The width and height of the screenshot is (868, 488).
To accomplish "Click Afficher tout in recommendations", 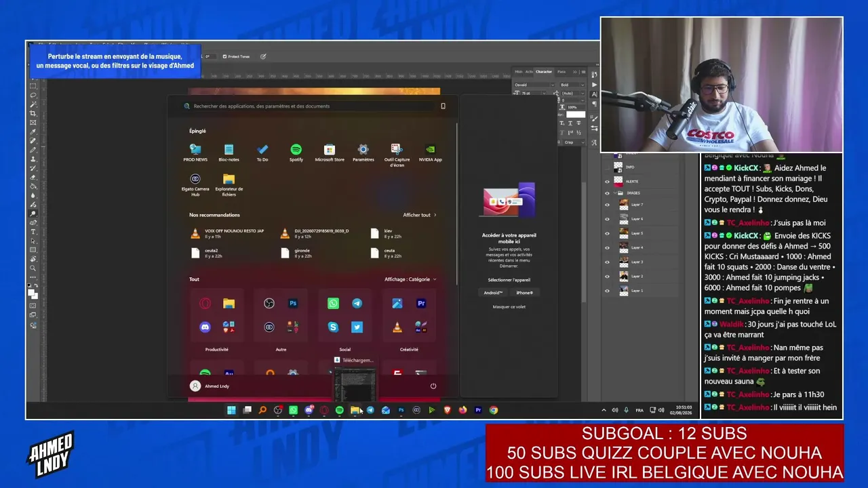I will click(419, 215).
